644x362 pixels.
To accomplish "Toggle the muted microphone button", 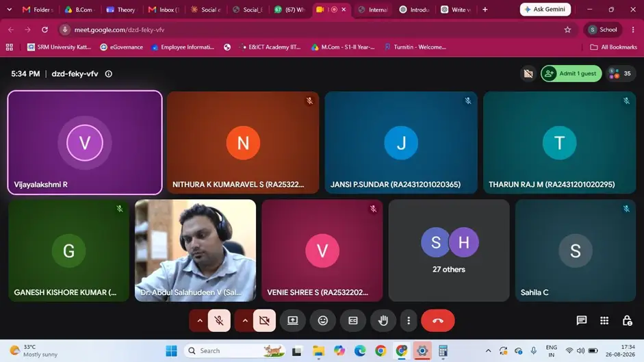I will (219, 320).
